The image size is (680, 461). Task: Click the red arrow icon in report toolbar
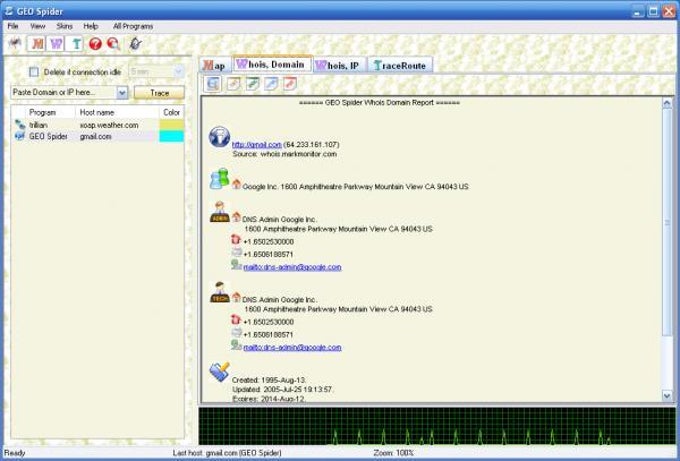(x=290, y=83)
